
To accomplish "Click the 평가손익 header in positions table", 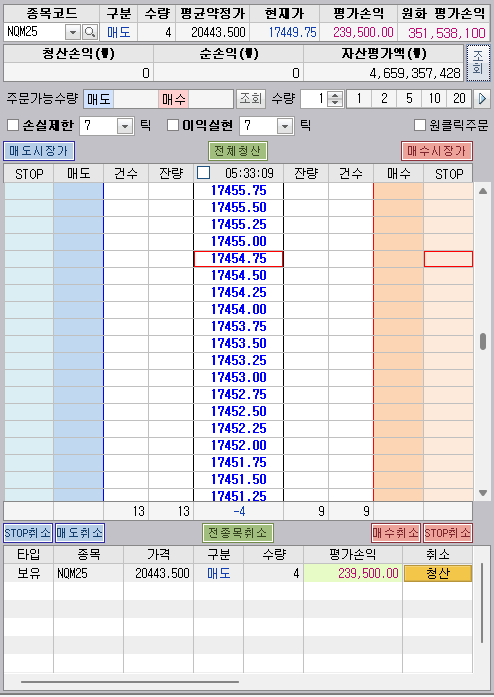I will 353,555.
